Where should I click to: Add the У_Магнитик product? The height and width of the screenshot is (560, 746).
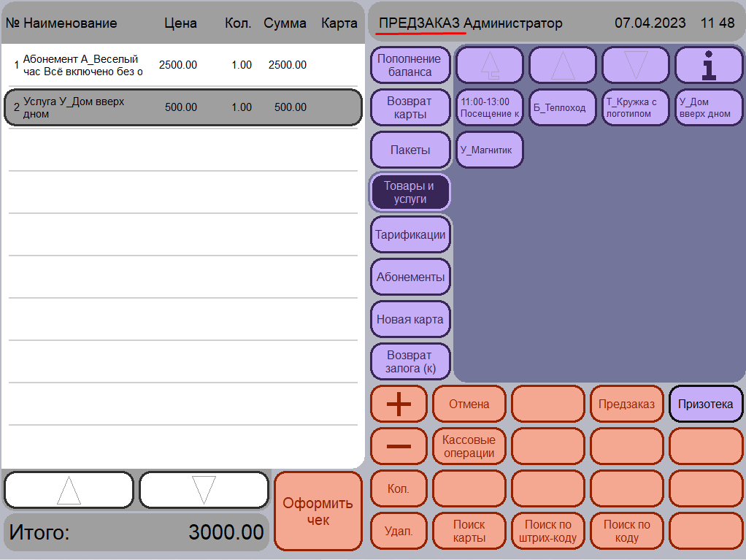490,150
